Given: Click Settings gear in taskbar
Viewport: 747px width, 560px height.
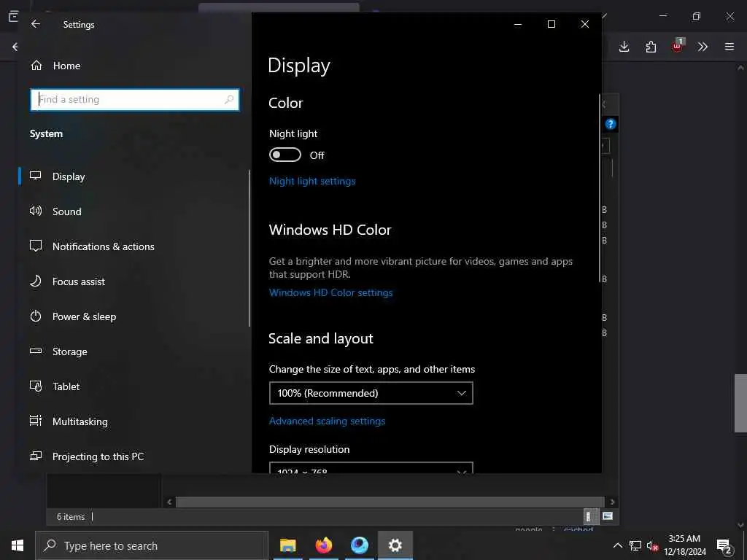Looking at the screenshot, I should coord(395,545).
